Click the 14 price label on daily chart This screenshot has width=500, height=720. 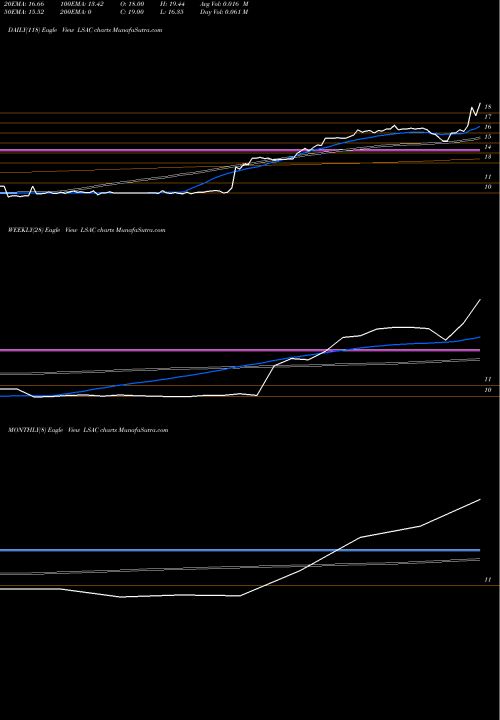pyautogui.click(x=488, y=147)
